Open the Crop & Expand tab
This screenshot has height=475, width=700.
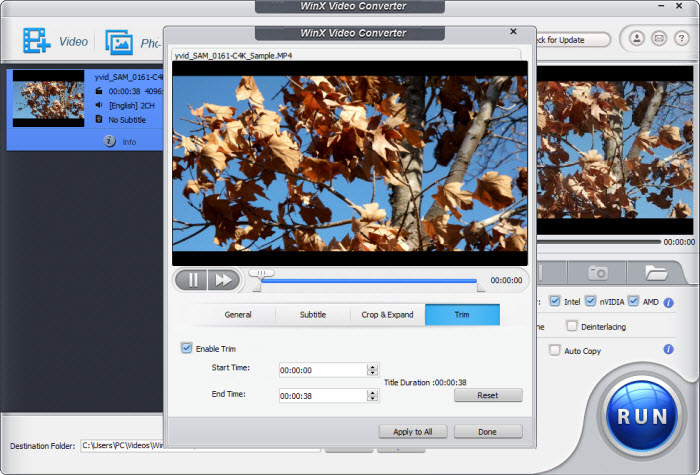tap(387, 314)
